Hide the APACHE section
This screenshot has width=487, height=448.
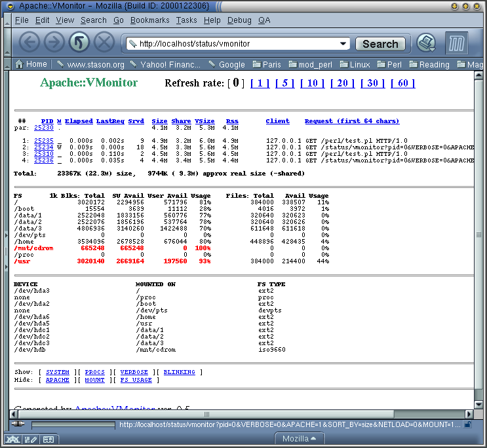point(58,380)
